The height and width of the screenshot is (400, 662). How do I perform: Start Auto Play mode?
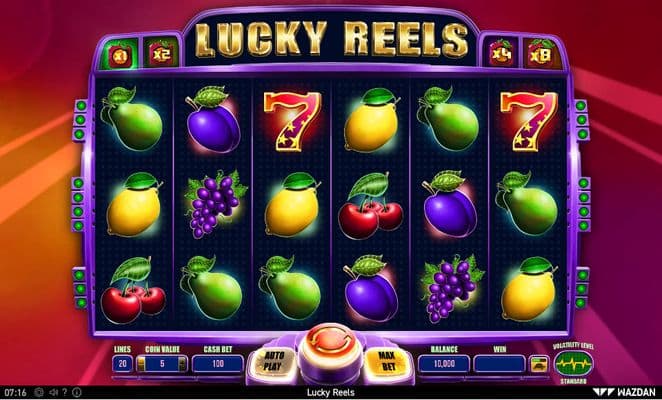point(274,361)
